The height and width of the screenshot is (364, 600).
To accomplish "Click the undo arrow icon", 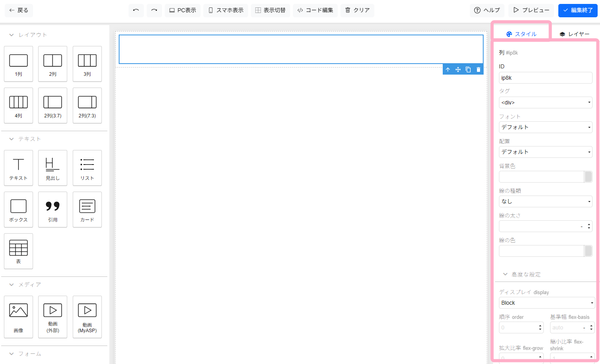I will pyautogui.click(x=136, y=10).
